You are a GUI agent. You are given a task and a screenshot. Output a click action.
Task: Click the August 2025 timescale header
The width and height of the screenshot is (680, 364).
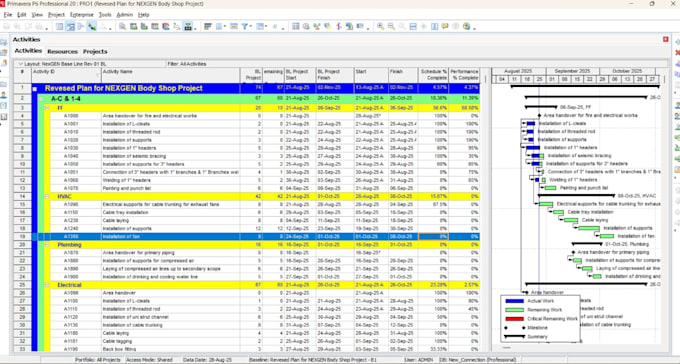[x=519, y=71]
